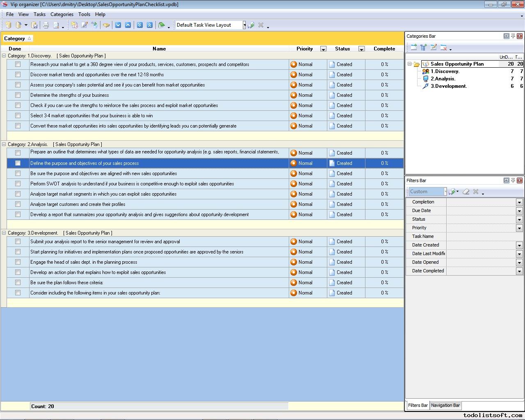
Task: Check Done box for 'Determine the strengths of your business'
Action: click(18, 95)
